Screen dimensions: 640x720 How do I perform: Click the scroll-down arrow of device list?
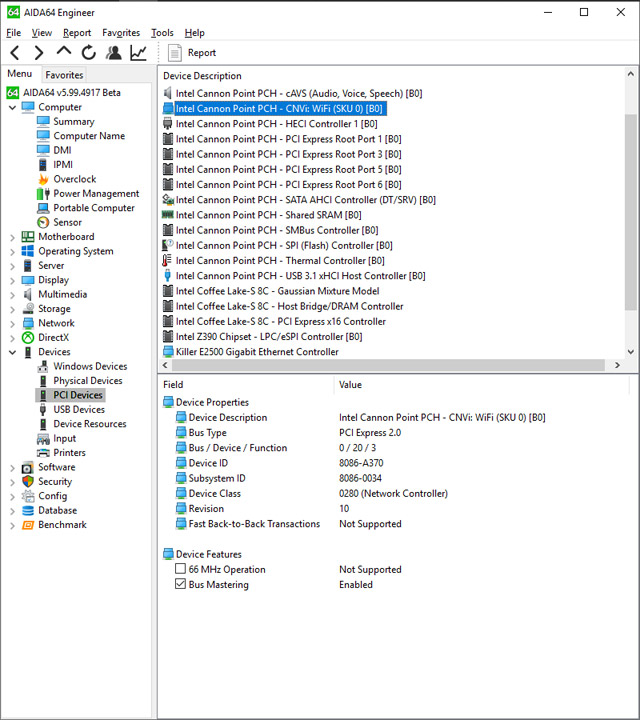[x=631, y=352]
